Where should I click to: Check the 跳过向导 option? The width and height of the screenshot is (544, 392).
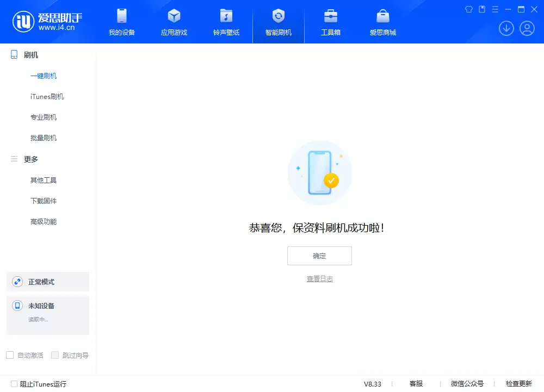point(55,354)
